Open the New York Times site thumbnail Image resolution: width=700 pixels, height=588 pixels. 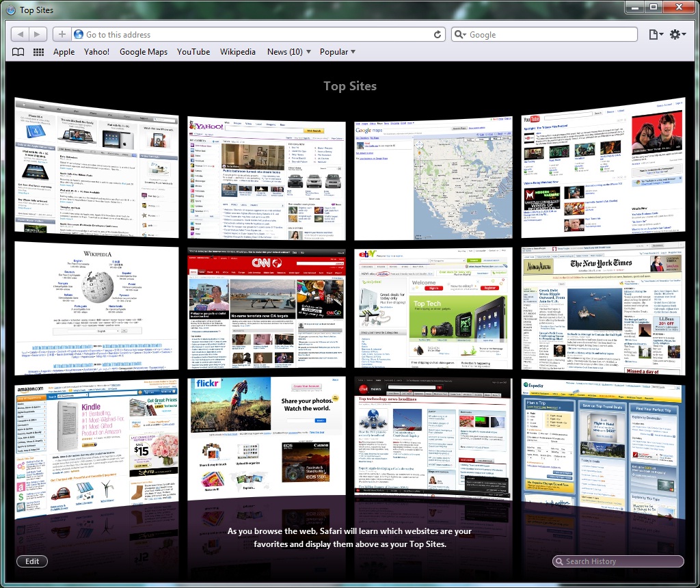tap(603, 308)
